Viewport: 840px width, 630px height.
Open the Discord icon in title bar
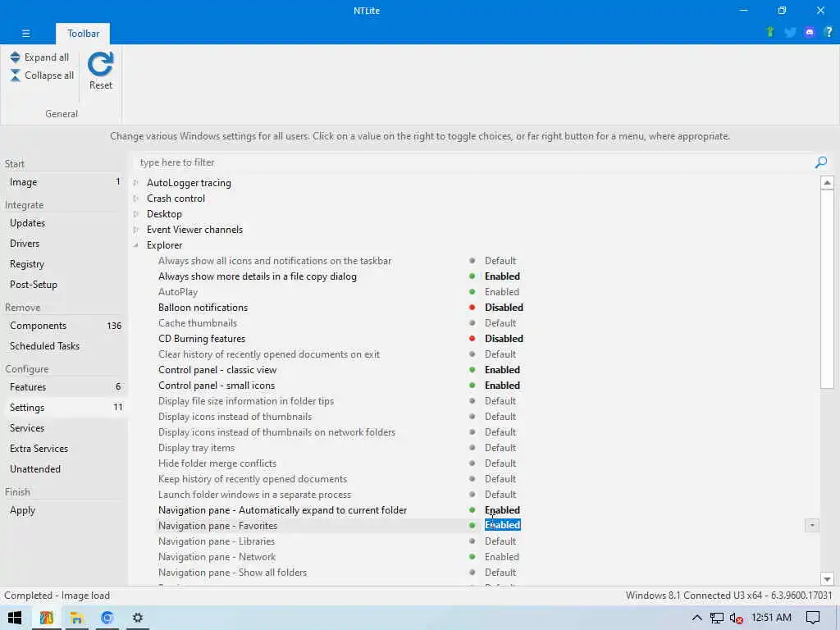[x=810, y=32]
